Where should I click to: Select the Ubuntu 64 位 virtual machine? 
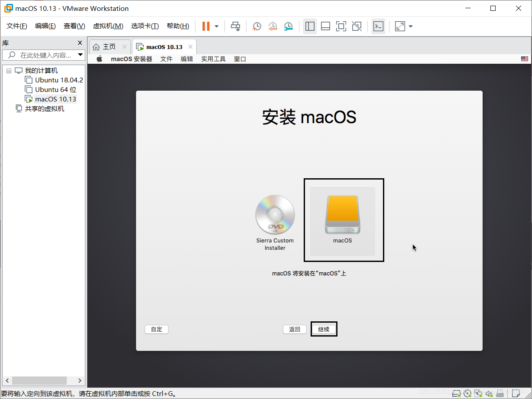(x=56, y=89)
